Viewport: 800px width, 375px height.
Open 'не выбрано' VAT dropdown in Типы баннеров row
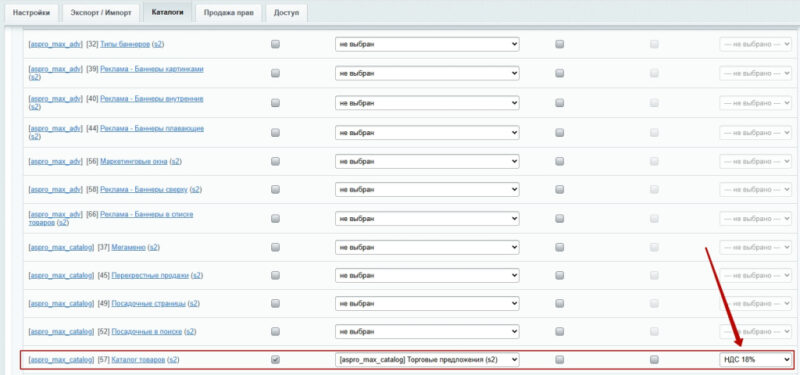(x=756, y=44)
